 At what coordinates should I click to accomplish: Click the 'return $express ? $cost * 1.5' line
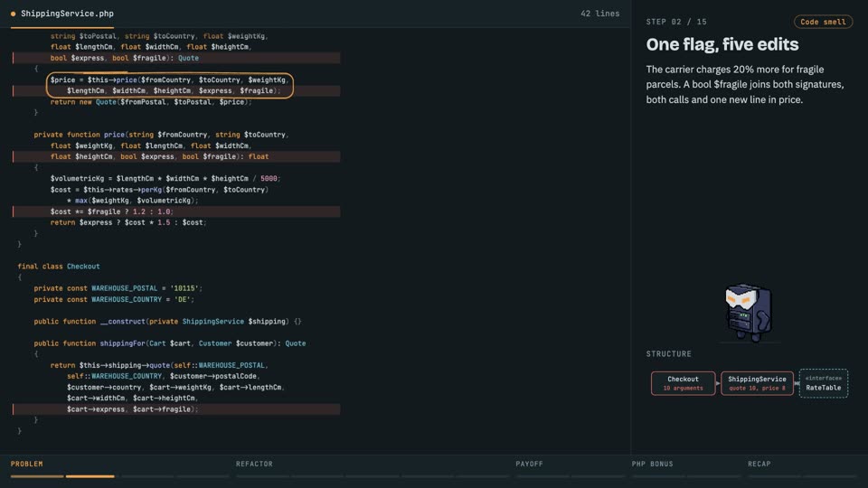coord(127,222)
